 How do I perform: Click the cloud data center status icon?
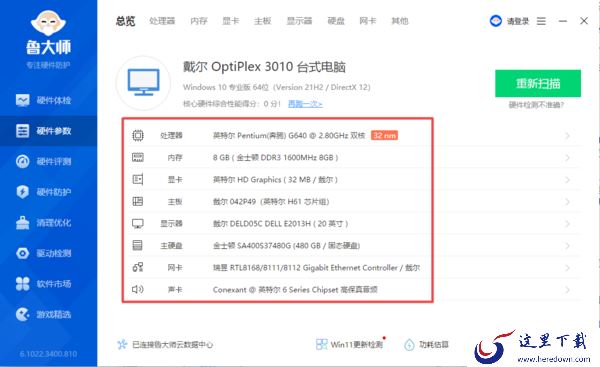(122, 344)
